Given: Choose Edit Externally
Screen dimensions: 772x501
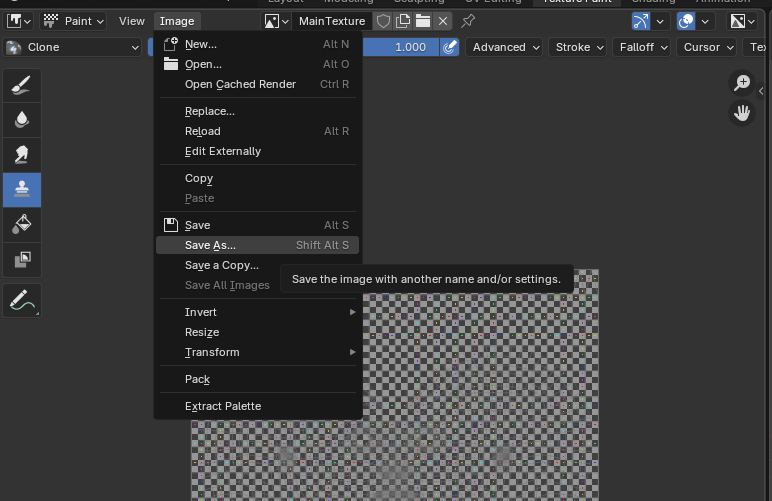Looking at the screenshot, I should [x=257, y=151].
